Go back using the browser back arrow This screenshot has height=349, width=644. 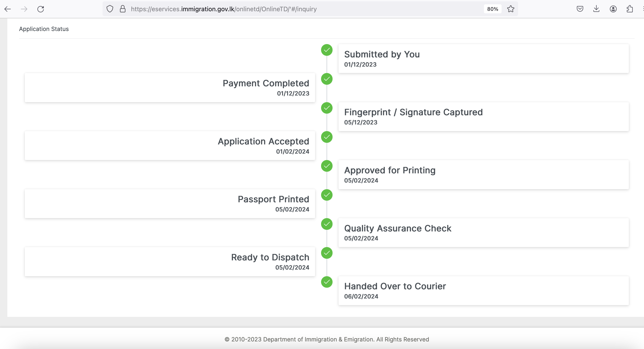(8, 9)
